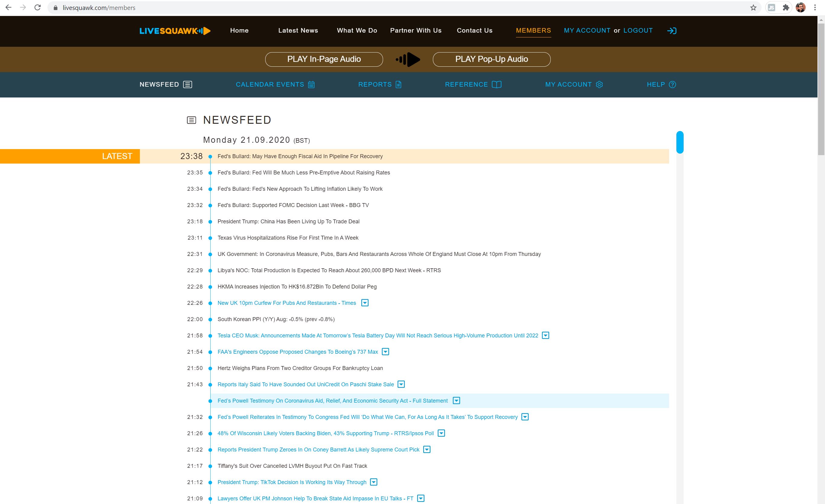The width and height of the screenshot is (825, 504).
Task: Click the highlighted 23:38 Fed's Bullard latest headline
Action: coord(300,157)
